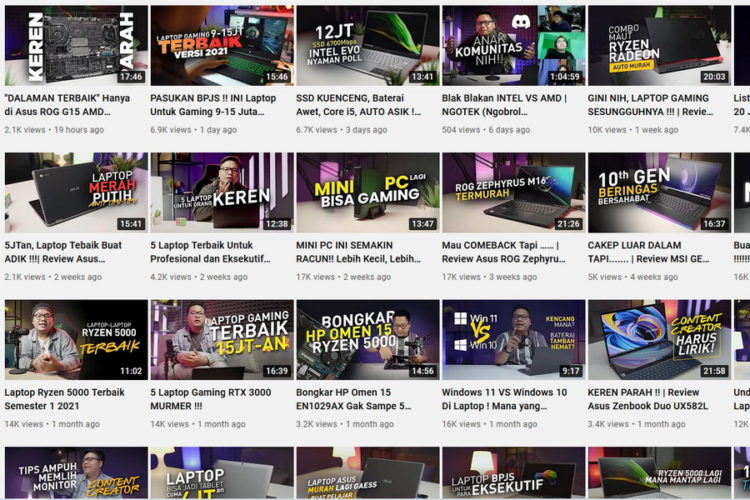Open the Ryzen 5000 Terbaik video thumbnail
Screen dimensions: 750x500
point(76,340)
